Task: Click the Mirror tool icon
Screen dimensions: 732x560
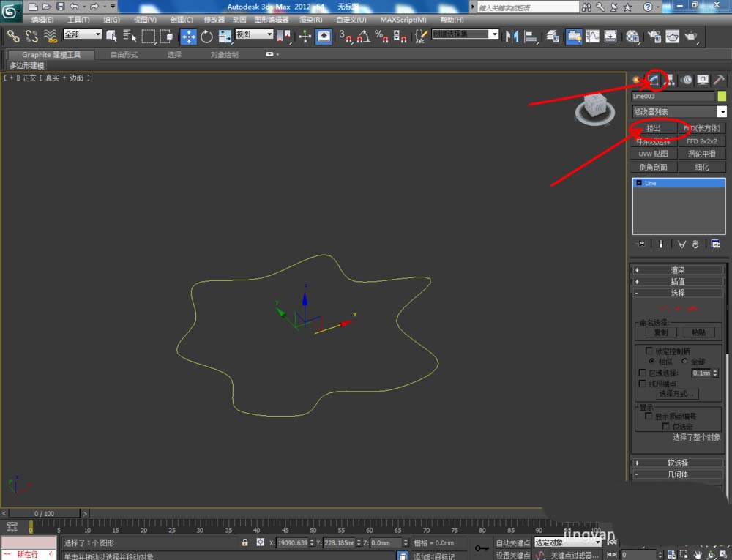Action: point(512,37)
